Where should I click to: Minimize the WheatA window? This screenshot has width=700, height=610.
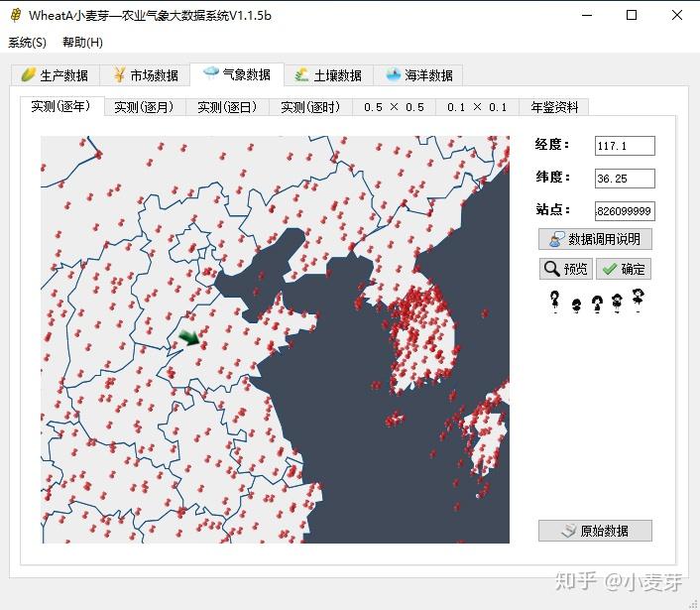pos(587,15)
